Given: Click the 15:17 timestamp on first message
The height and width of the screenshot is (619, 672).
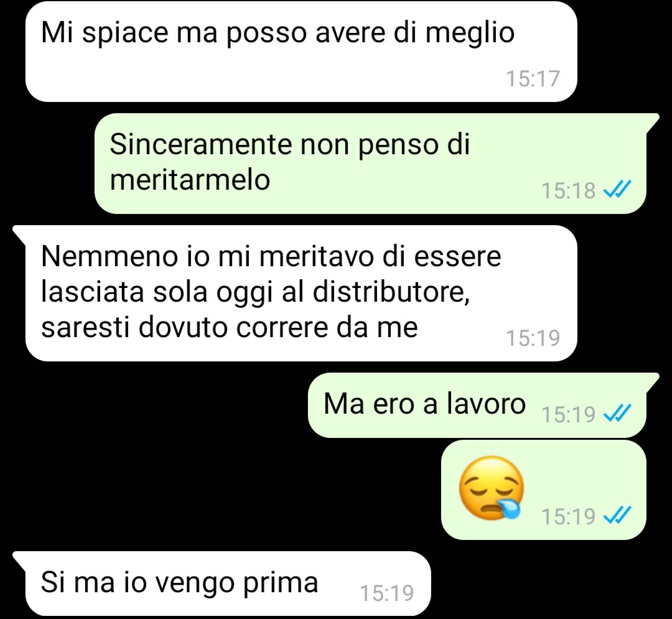Looking at the screenshot, I should point(533,78).
